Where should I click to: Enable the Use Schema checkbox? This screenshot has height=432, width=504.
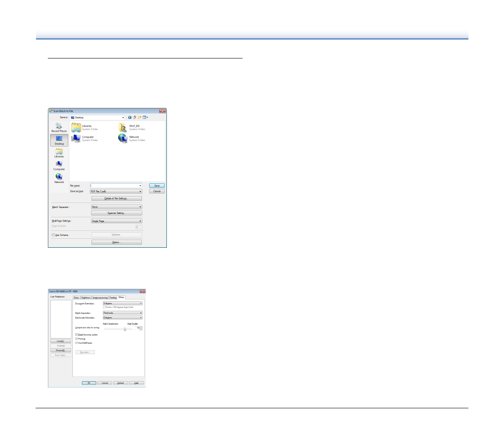coord(53,235)
